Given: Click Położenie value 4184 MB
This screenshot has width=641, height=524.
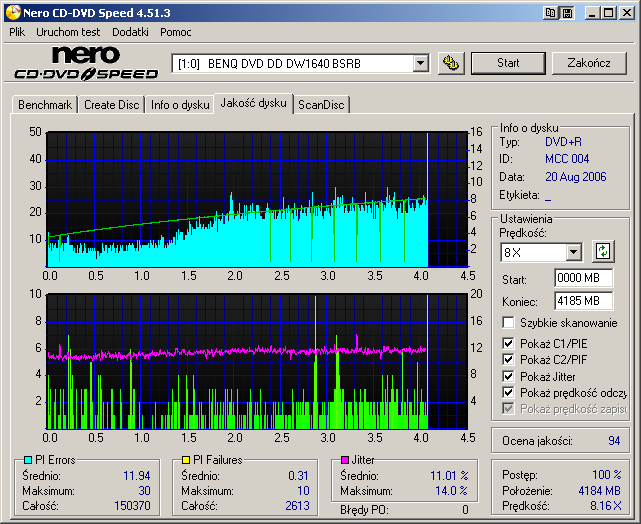Looking at the screenshot, I should pyautogui.click(x=599, y=490).
